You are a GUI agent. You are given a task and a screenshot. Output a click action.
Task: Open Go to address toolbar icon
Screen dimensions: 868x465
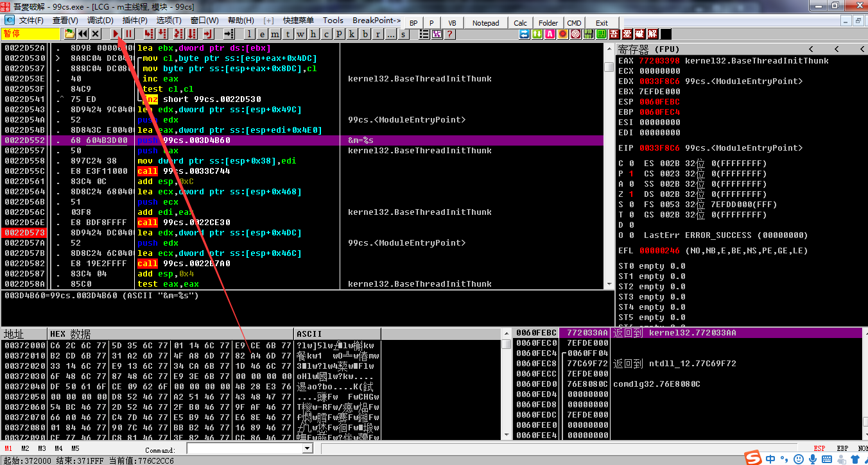click(229, 34)
